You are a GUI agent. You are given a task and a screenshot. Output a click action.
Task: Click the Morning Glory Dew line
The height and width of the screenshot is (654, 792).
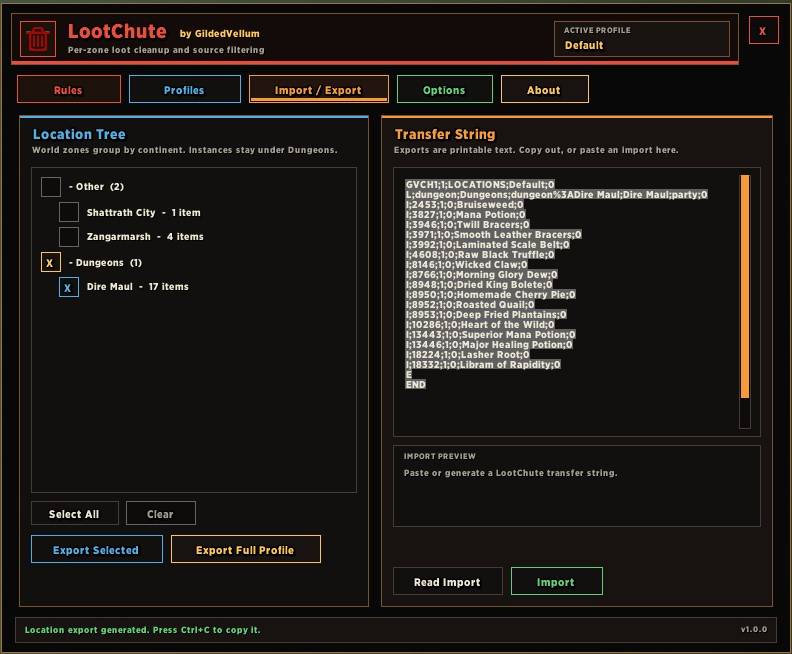[x=481, y=275]
